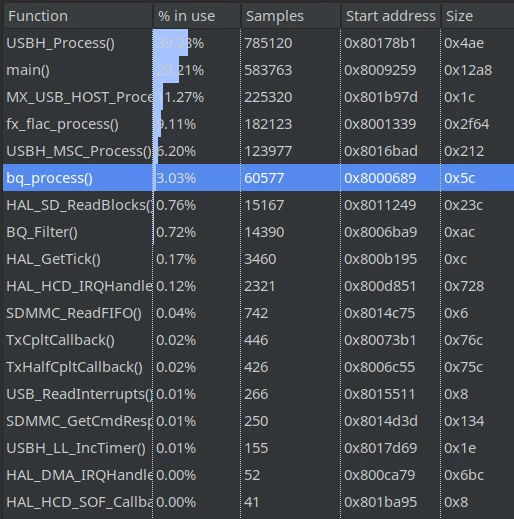Click the size value 0x6bc
Screen dimensions: 514x519
464,475
